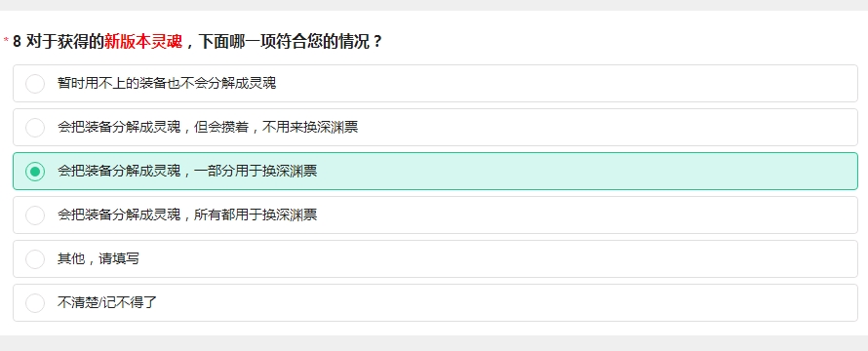Click the 其他，请填写 label text
This screenshot has width=868, height=351.
98,258
